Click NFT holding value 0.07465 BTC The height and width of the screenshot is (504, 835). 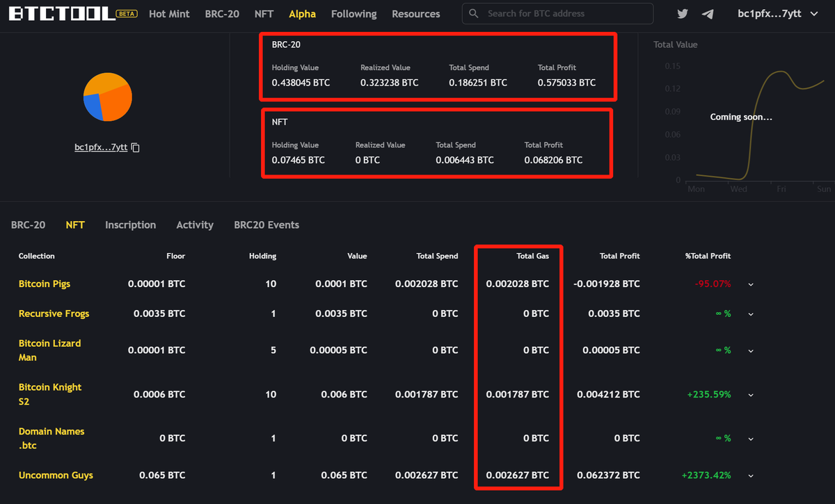(x=298, y=160)
